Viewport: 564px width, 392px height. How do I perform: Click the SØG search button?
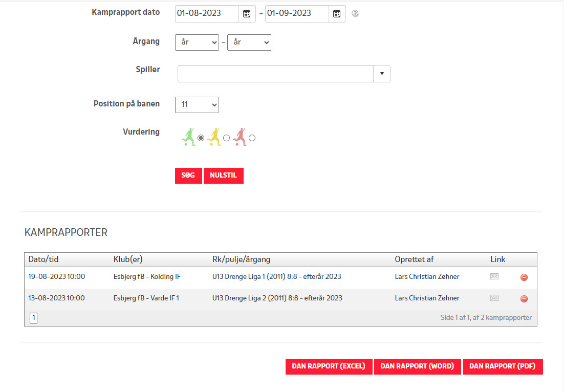188,176
